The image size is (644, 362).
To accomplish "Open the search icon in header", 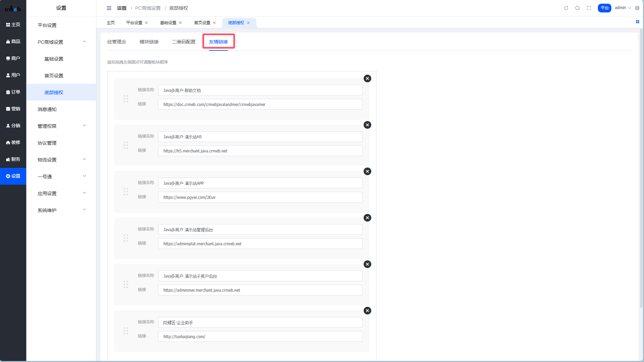I will (x=577, y=8).
